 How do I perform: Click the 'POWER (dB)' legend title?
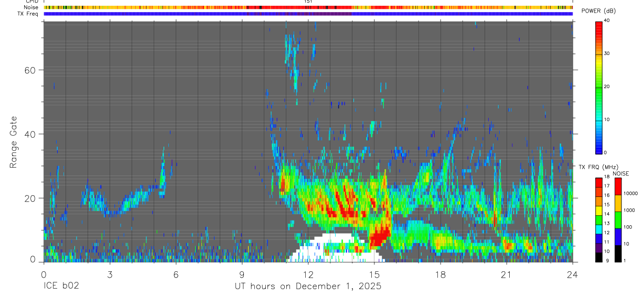599,12
